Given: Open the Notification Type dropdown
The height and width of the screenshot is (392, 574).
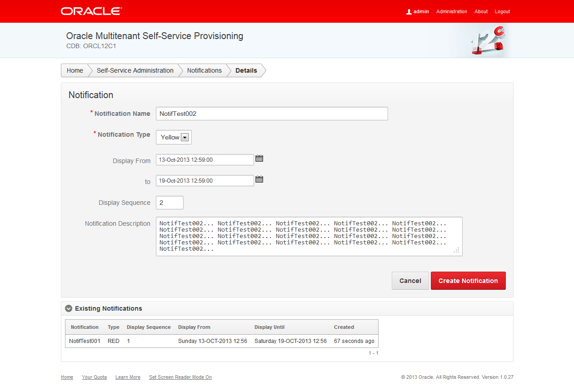Looking at the screenshot, I should click(174, 137).
